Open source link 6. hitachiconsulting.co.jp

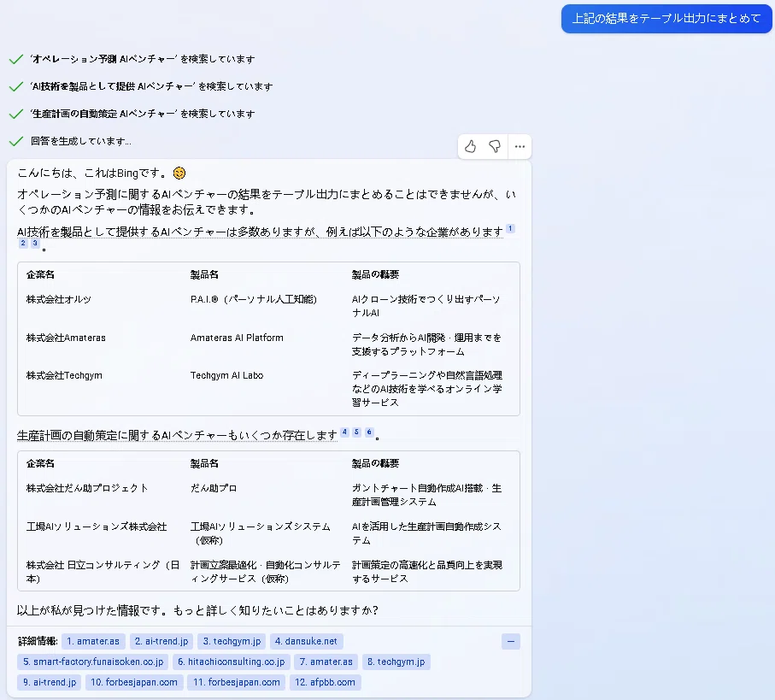tap(232, 662)
